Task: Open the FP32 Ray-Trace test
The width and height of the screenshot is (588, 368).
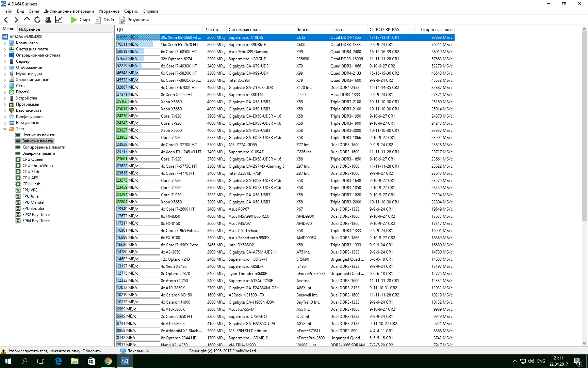Action: [36, 215]
